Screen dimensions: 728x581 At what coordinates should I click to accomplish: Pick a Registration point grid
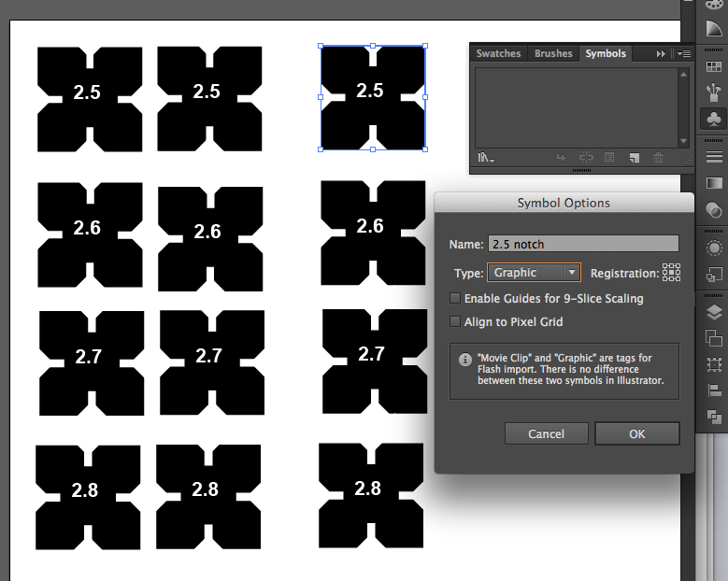(x=671, y=273)
